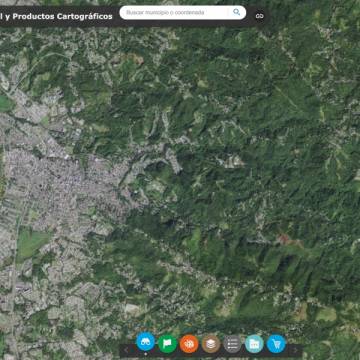Show the gray legend list icon
Image resolution: width=360 pixels, height=360 pixels.
point(232,344)
